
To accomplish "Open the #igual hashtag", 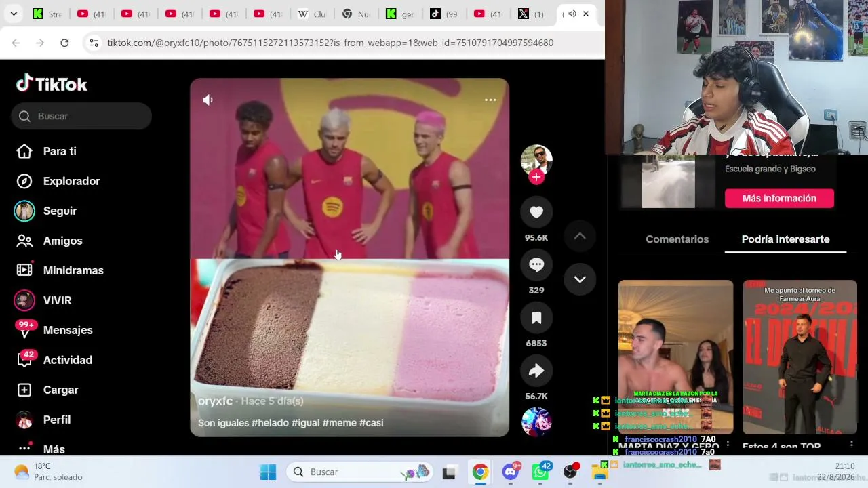I will click(x=306, y=423).
